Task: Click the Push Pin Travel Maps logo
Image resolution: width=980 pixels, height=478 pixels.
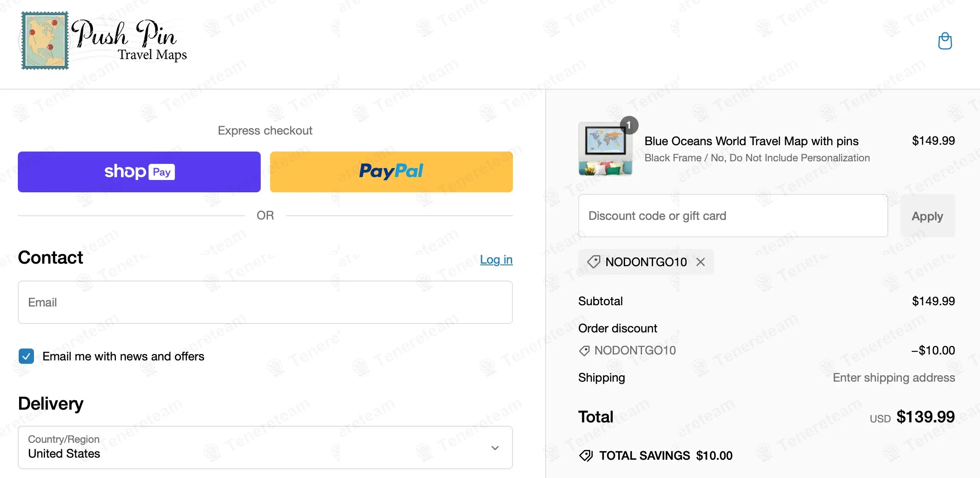Action: coord(104,40)
